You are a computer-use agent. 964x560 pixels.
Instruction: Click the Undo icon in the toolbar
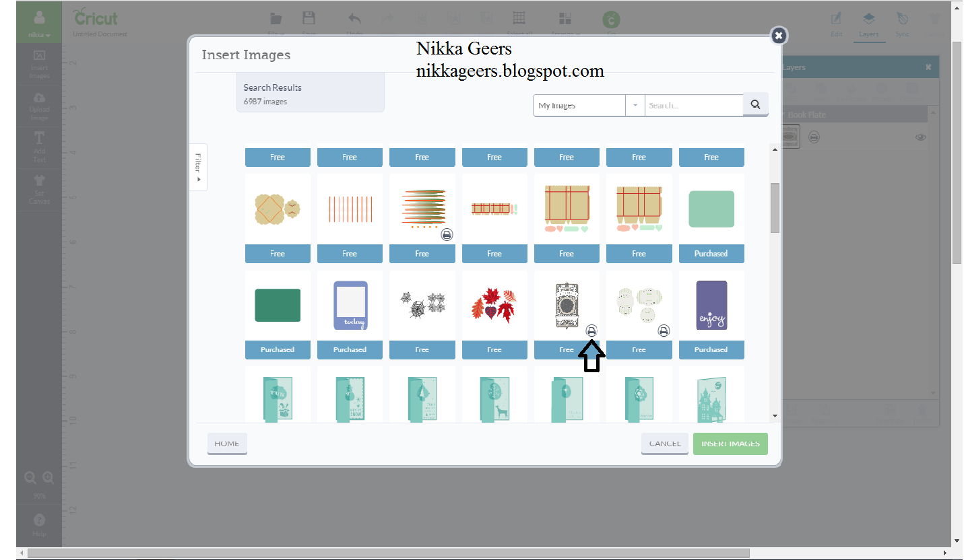click(x=354, y=18)
